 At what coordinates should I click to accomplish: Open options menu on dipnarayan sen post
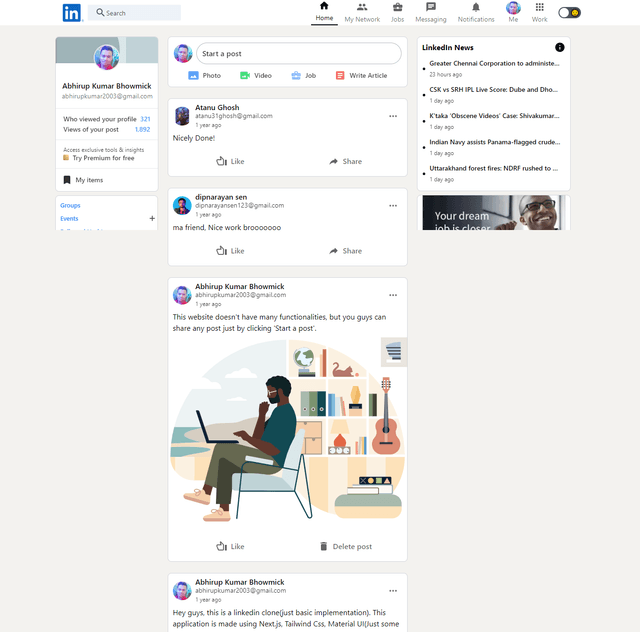pyautogui.click(x=393, y=206)
